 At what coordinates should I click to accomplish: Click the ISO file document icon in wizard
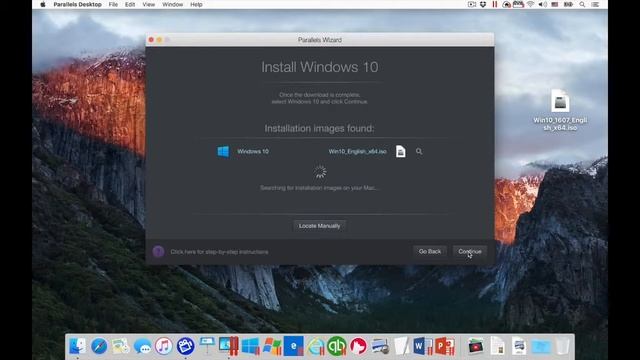point(401,151)
